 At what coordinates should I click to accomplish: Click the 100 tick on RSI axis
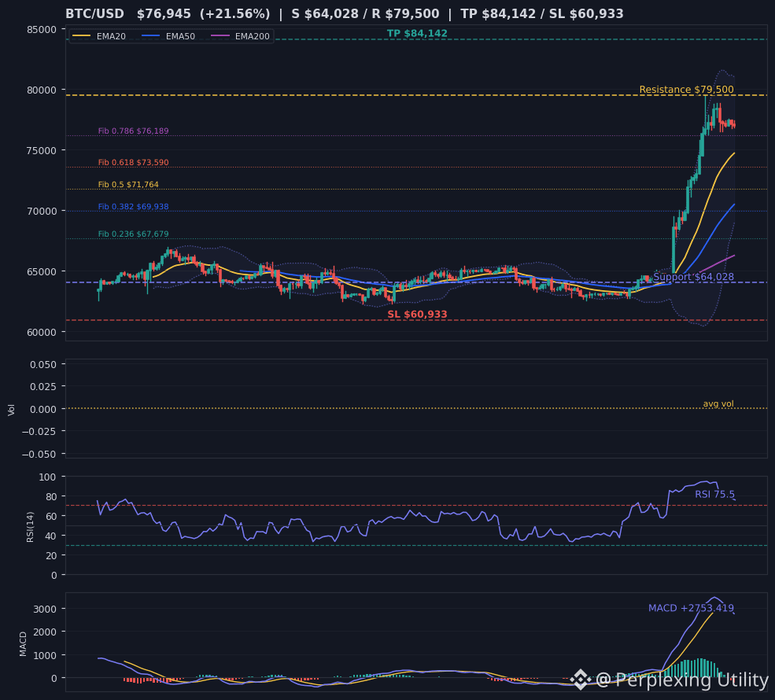pos(47,477)
